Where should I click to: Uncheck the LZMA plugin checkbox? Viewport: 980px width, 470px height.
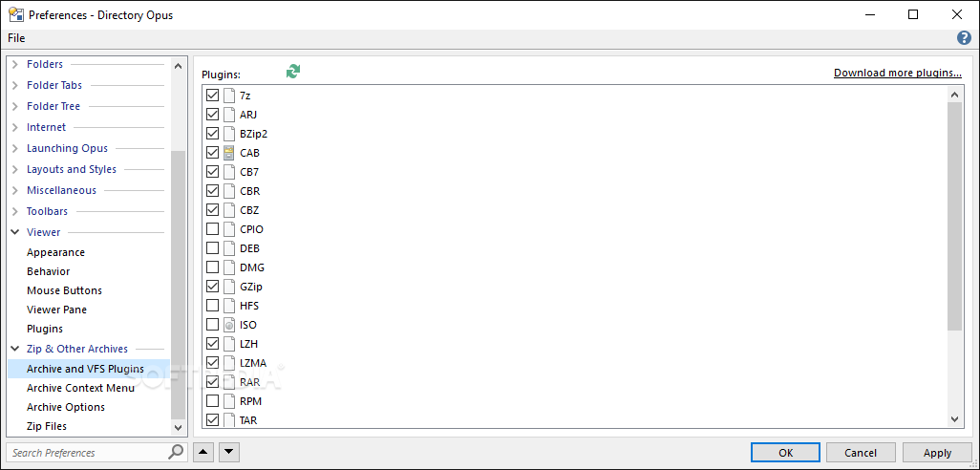[x=212, y=363]
